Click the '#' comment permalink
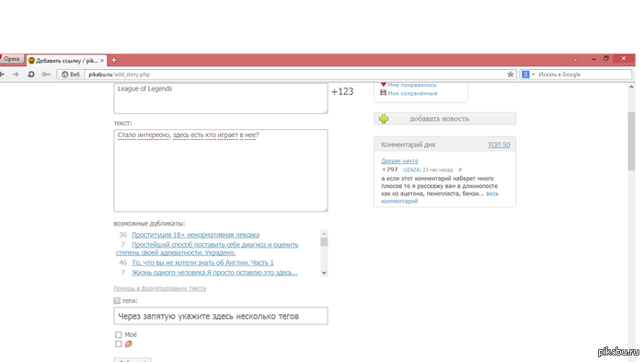Image resolution: width=644 pixels, height=362 pixels. click(x=460, y=169)
